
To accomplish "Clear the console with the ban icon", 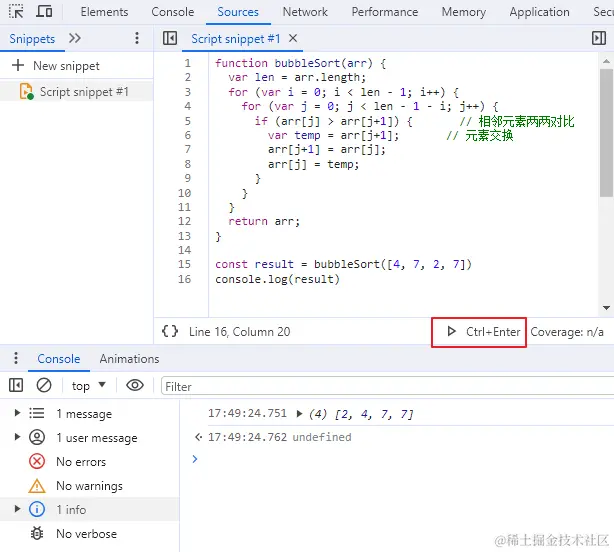I will click(x=44, y=385).
